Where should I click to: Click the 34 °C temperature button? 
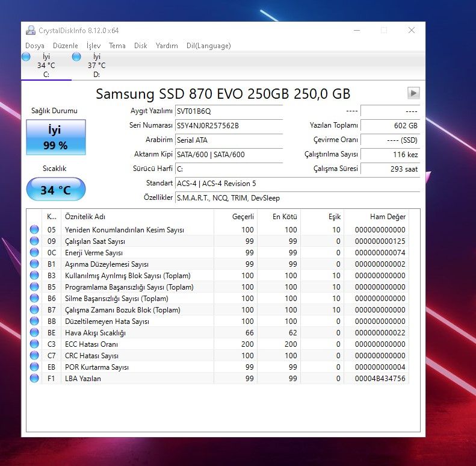[x=56, y=189]
